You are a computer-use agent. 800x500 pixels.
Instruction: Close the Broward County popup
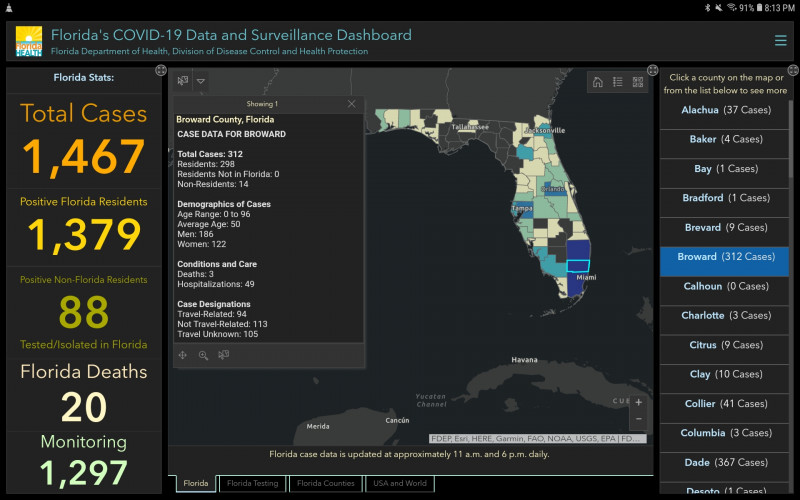[x=351, y=104]
